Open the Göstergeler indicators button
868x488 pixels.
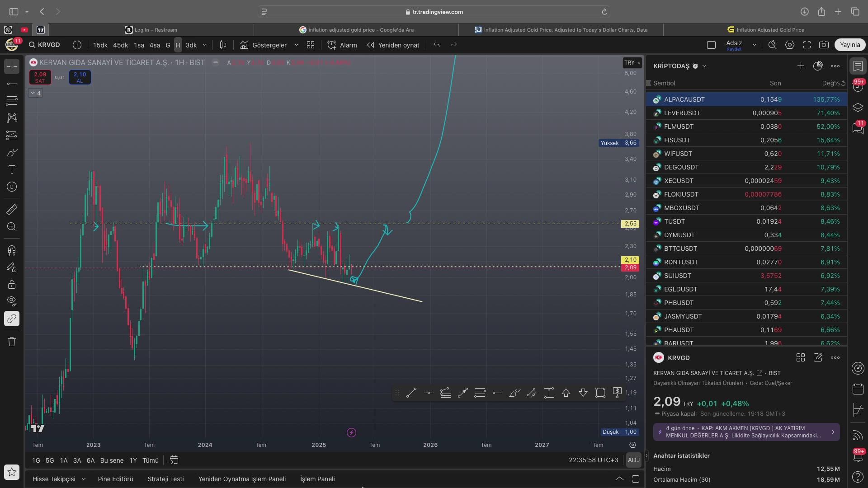point(264,45)
